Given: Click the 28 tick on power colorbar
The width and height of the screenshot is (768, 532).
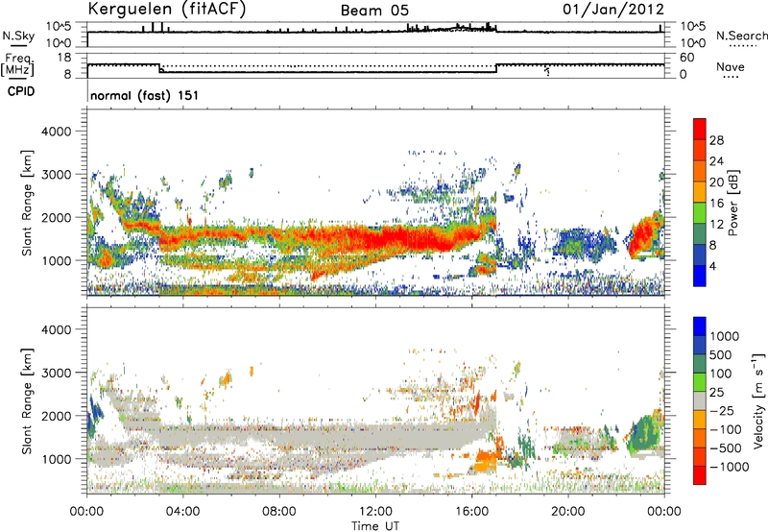Looking at the screenshot, I should click(716, 140).
